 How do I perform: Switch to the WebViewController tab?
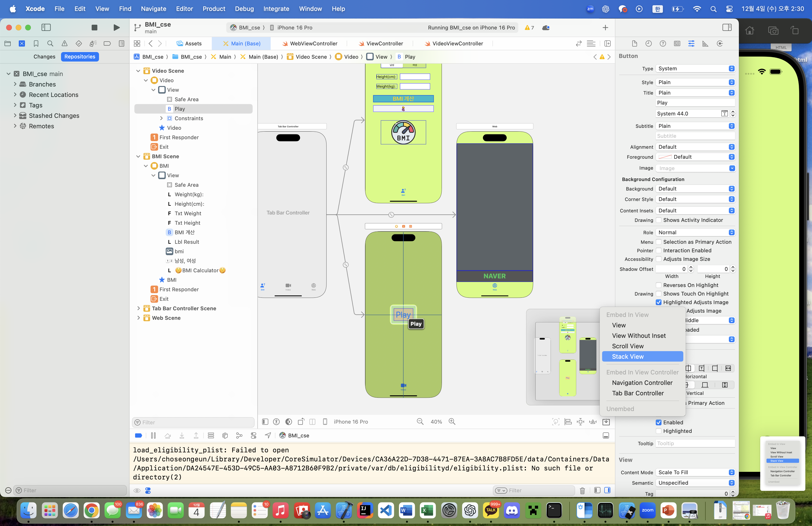313,43
